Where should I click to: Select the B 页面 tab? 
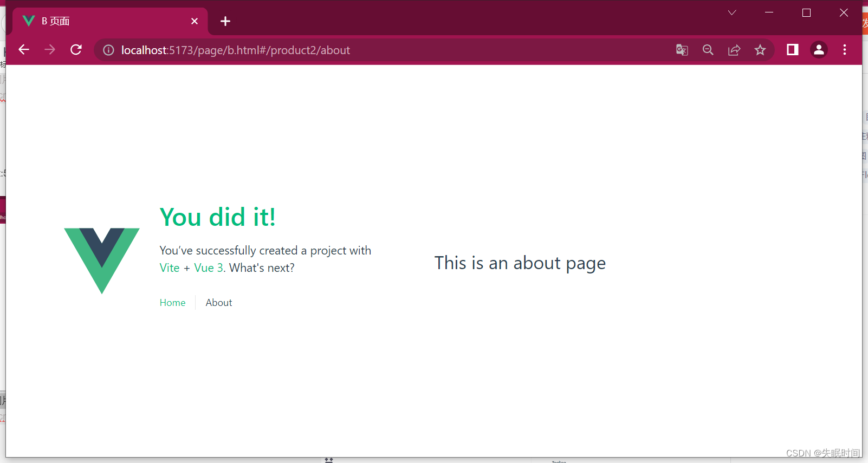[110, 21]
